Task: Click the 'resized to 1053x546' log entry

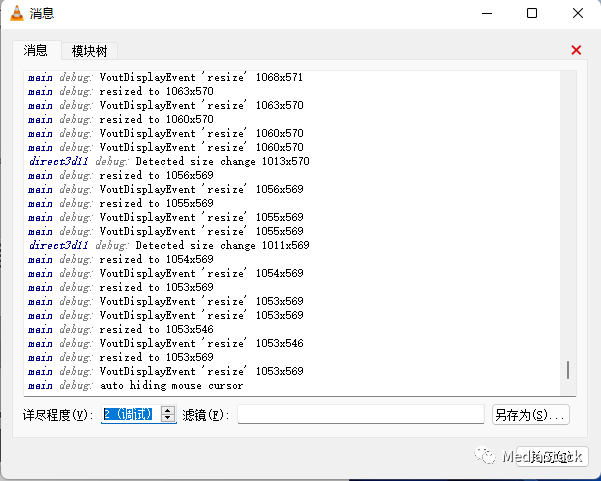Action: (x=156, y=329)
